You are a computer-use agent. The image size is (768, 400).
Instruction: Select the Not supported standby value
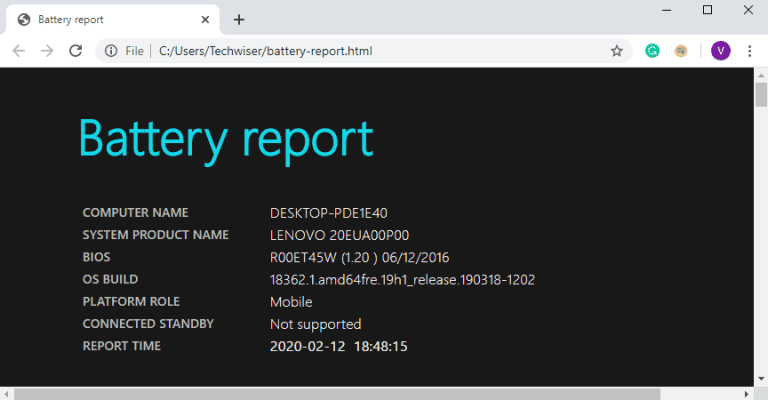[x=315, y=325]
